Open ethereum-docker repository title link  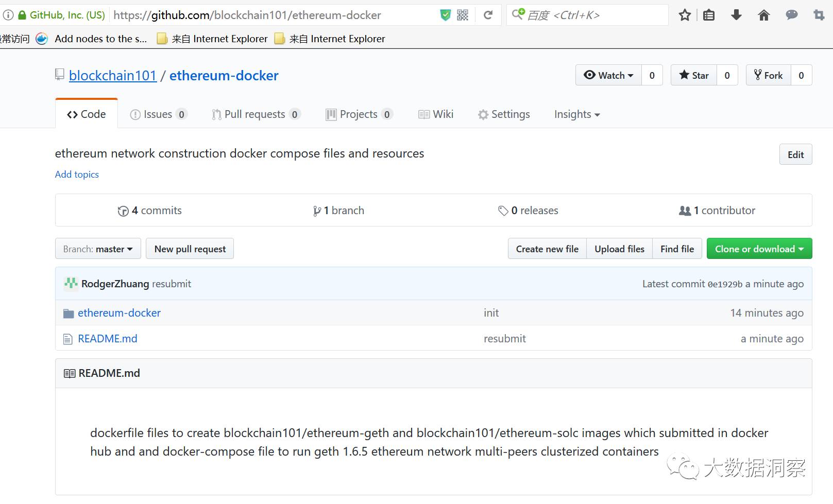point(224,76)
